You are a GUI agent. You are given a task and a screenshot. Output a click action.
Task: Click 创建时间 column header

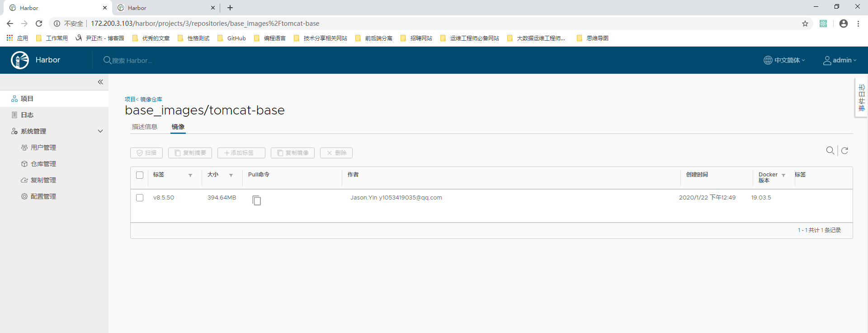[x=697, y=175]
